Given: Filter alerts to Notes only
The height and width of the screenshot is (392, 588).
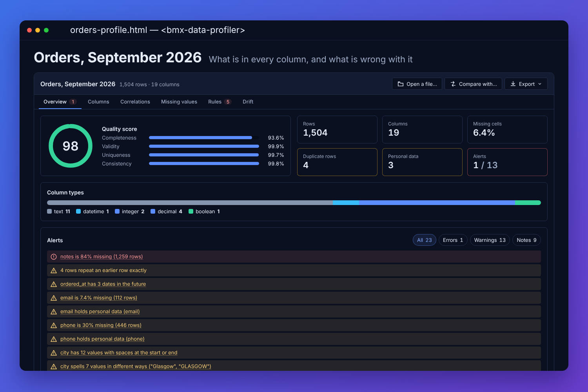Looking at the screenshot, I should [526, 240].
